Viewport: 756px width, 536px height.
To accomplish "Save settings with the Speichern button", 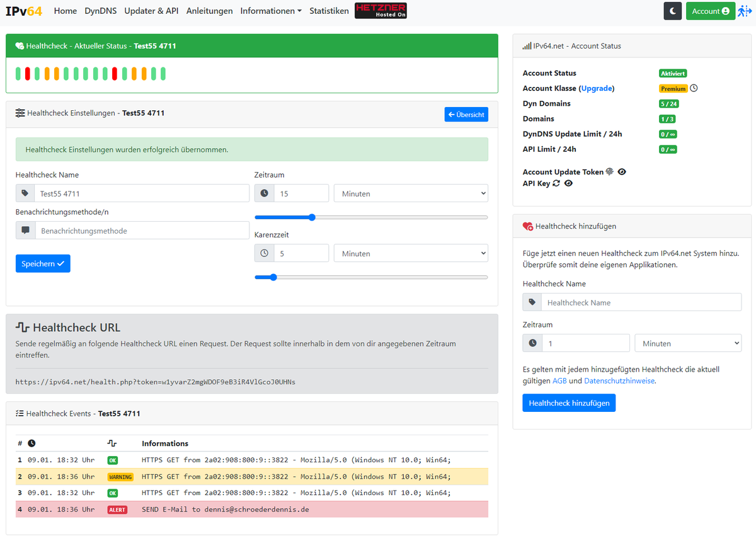I will [x=43, y=263].
